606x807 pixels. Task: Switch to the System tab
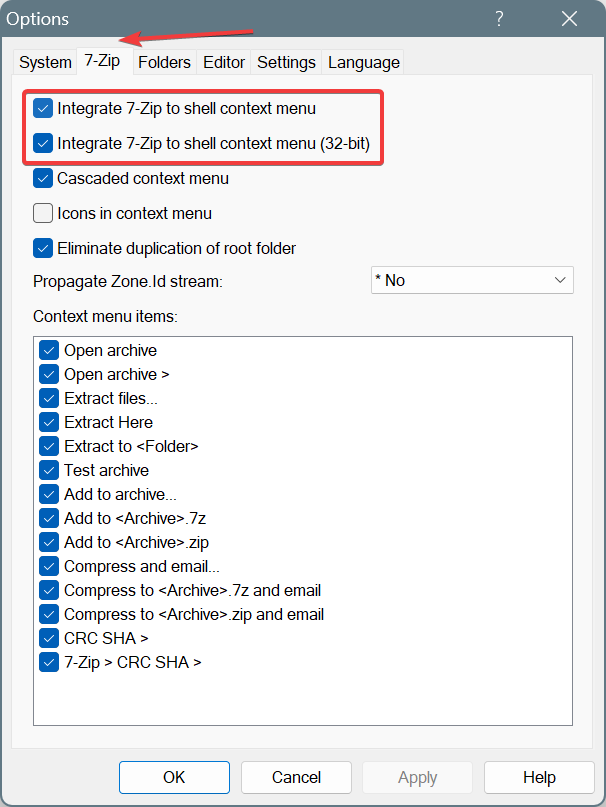click(44, 62)
